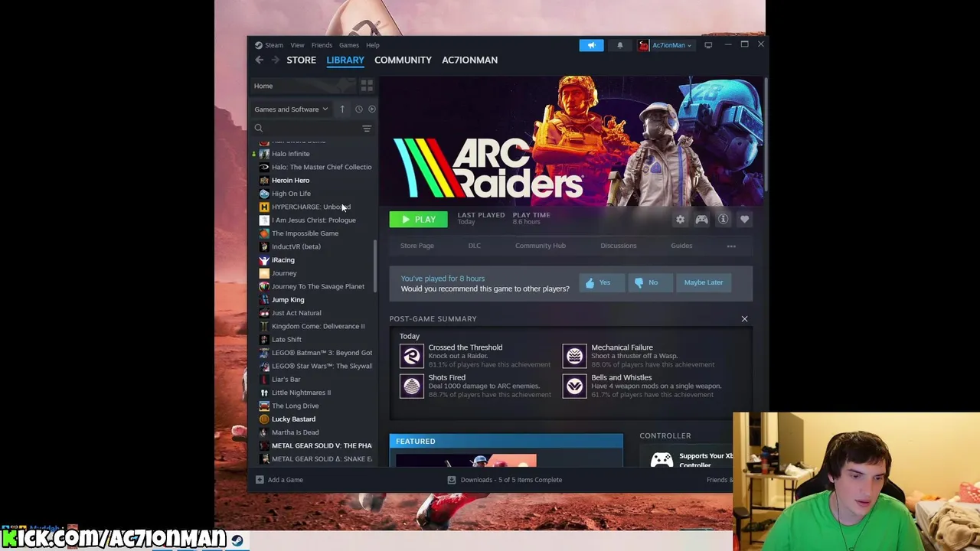Image resolution: width=980 pixels, height=551 pixels.
Task: Open the Community Hub link
Action: [541, 246]
